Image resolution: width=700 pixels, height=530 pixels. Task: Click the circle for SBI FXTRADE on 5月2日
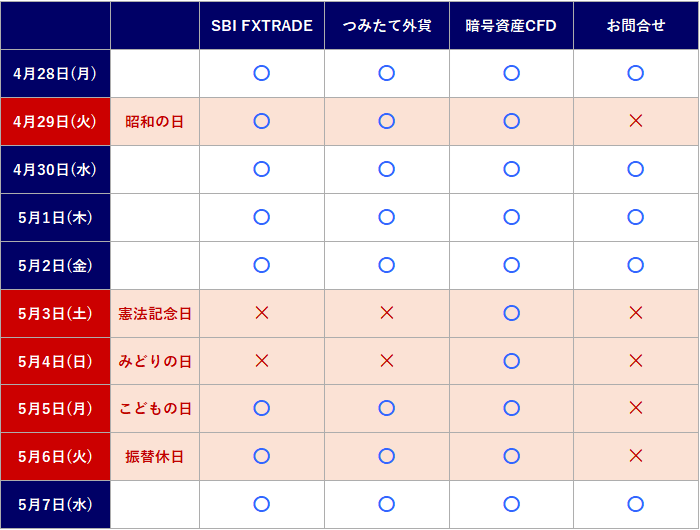tap(262, 265)
